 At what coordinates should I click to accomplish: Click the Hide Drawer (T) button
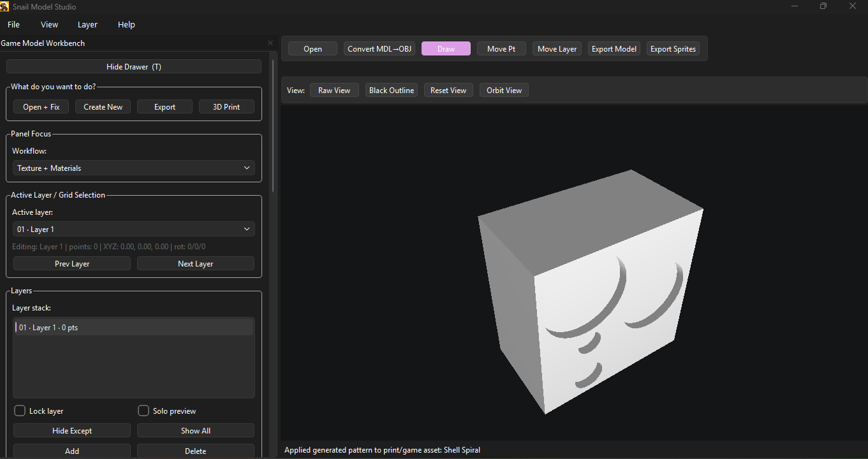coord(134,66)
